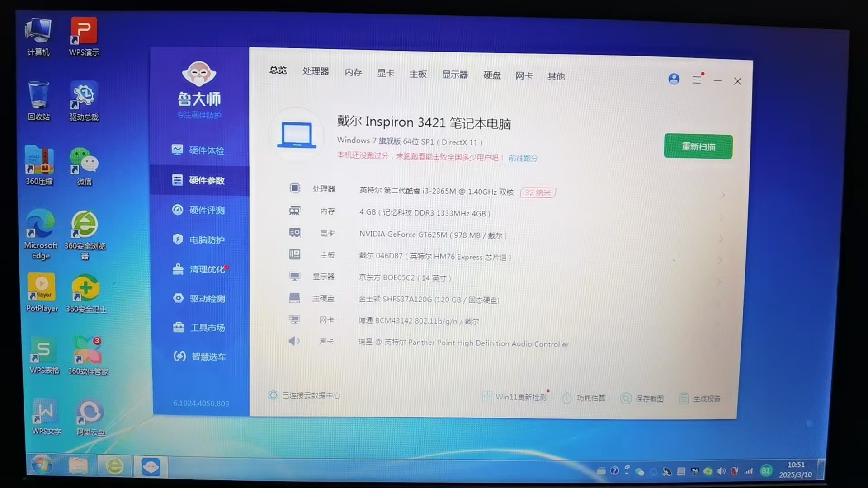Click the 处理器 chip icon in hardware list
The height and width of the screenshot is (488, 868).
[295, 188]
